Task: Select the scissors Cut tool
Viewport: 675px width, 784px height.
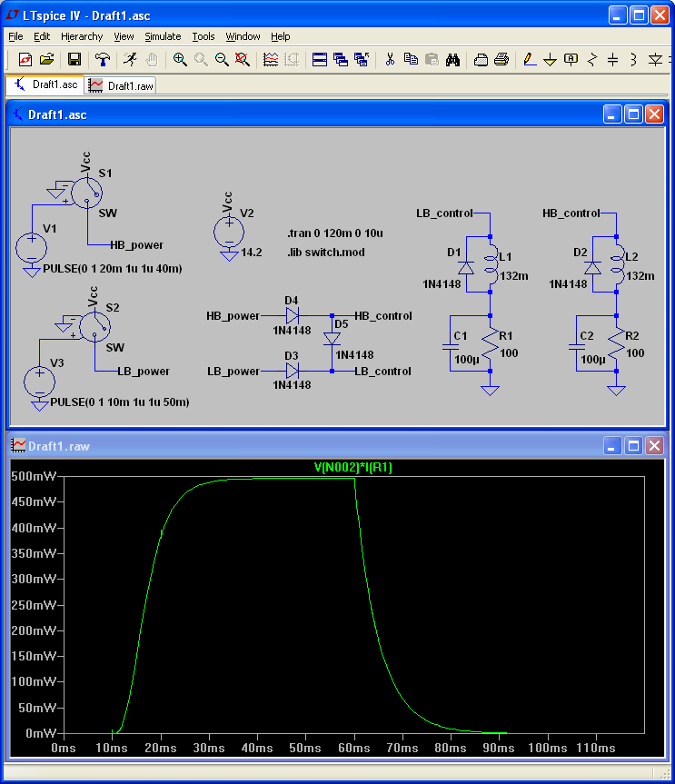Action: pyautogui.click(x=390, y=59)
